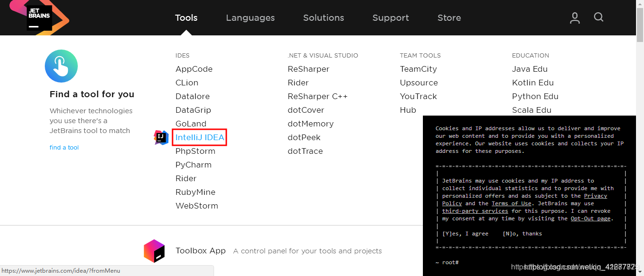644x276 pixels.
Task: Open dotMemory link
Action: [x=311, y=124]
